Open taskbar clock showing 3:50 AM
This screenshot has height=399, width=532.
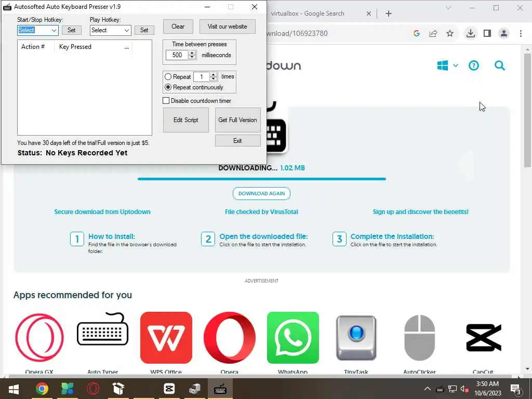coord(487,389)
